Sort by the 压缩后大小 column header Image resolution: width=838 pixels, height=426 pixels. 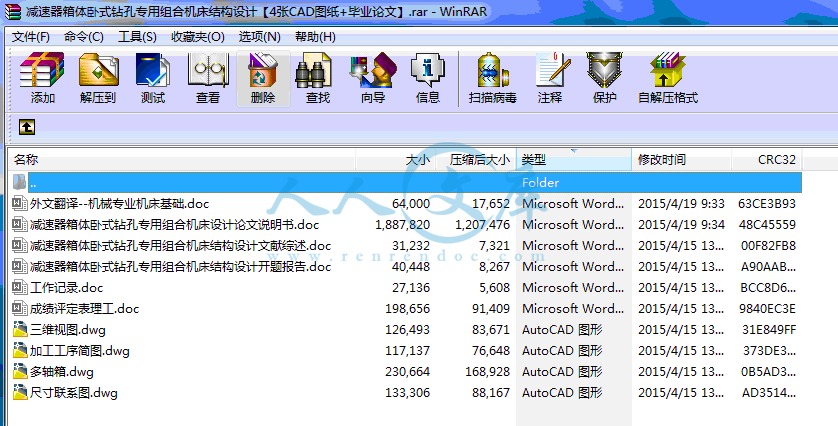pos(476,159)
